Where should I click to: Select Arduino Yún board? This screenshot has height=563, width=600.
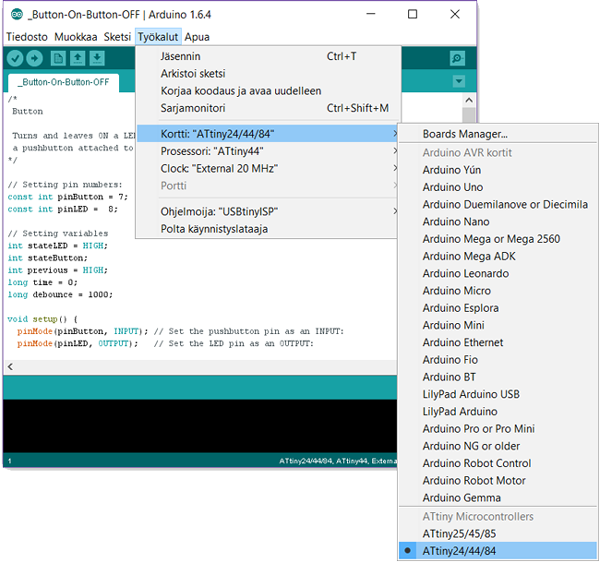pos(498,170)
